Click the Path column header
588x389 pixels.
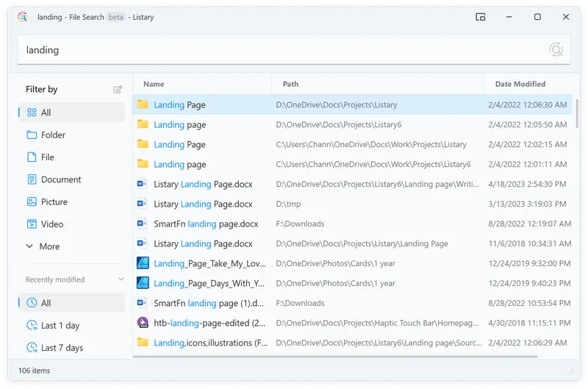click(x=290, y=84)
